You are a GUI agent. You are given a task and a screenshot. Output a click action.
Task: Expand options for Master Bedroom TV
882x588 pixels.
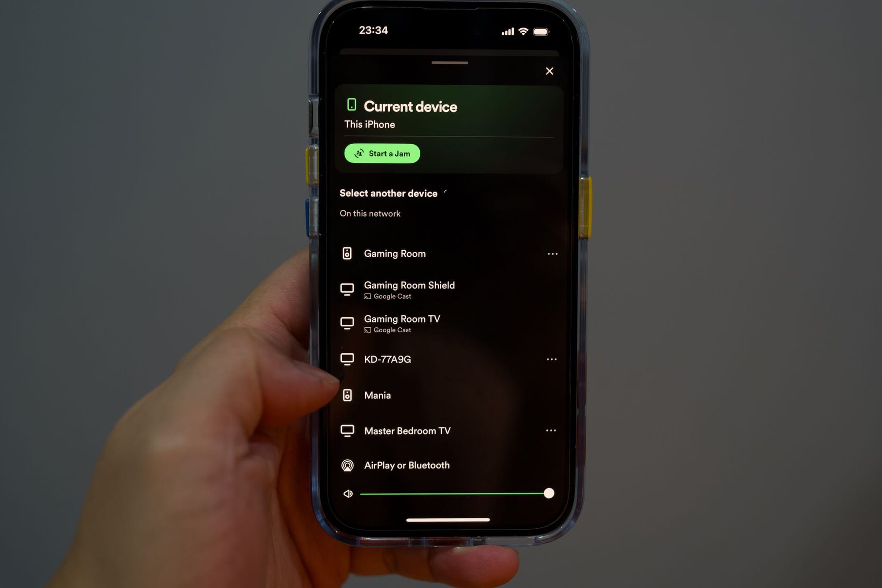point(551,431)
